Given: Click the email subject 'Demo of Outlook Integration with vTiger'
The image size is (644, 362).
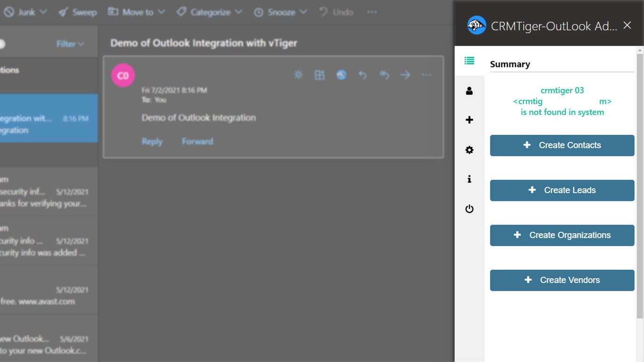Looking at the screenshot, I should click(x=204, y=43).
